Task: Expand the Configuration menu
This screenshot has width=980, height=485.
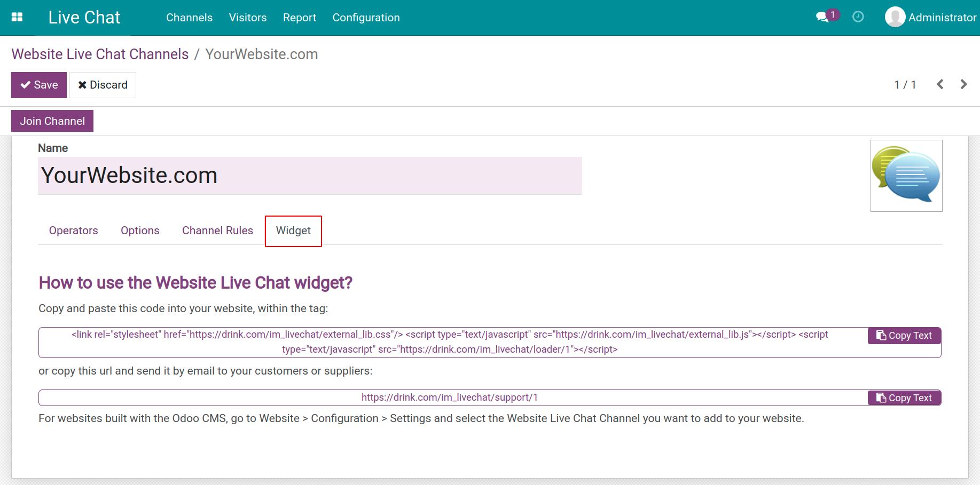Action: [x=366, y=18]
